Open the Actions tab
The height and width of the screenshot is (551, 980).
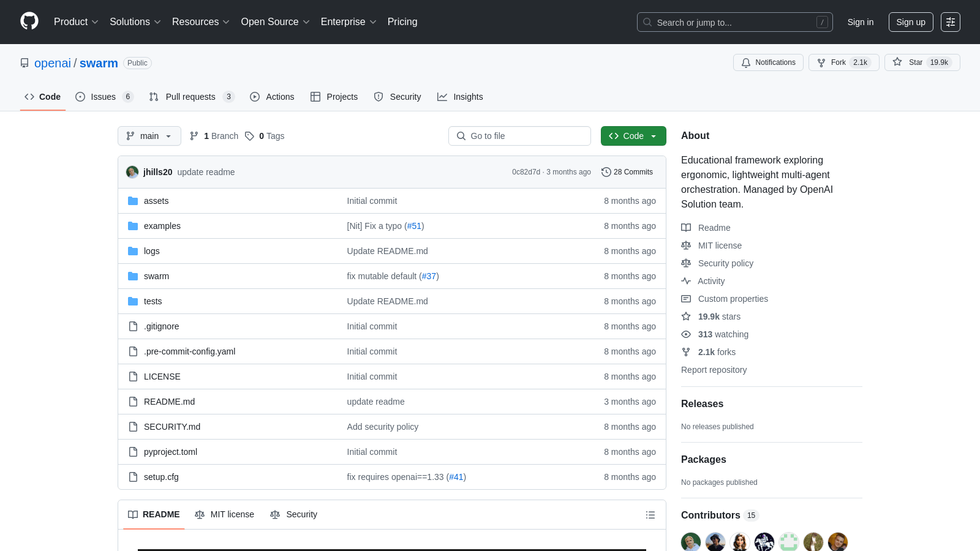[x=272, y=97]
